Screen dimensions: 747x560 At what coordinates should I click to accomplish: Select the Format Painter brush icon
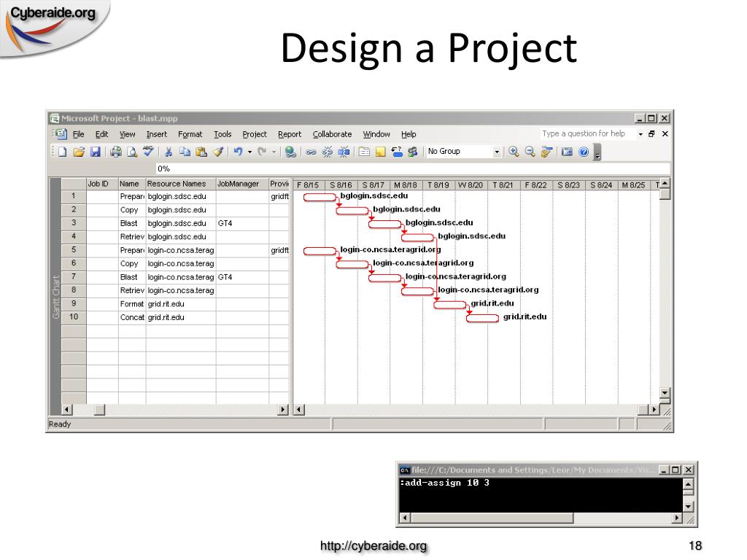click(x=218, y=152)
